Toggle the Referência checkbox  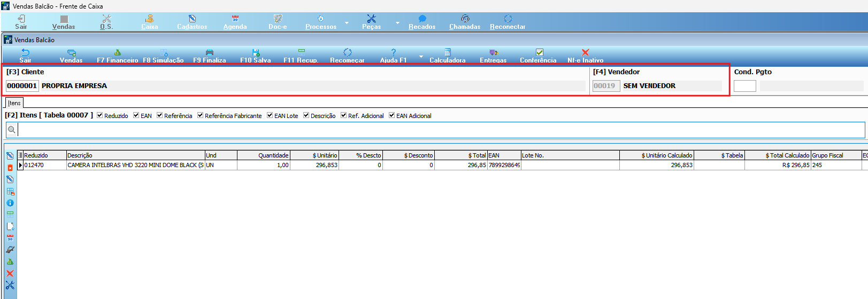click(x=159, y=115)
